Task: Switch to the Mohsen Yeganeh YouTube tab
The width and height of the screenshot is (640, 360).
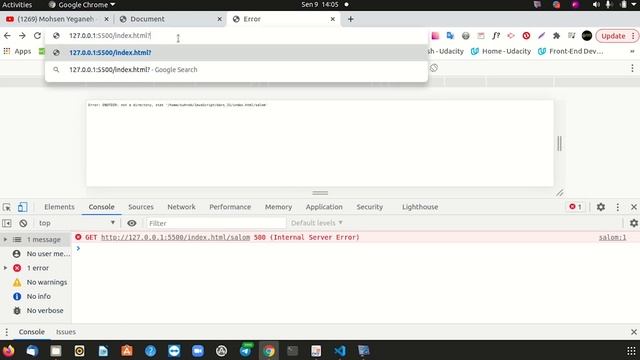Action: pos(57,19)
